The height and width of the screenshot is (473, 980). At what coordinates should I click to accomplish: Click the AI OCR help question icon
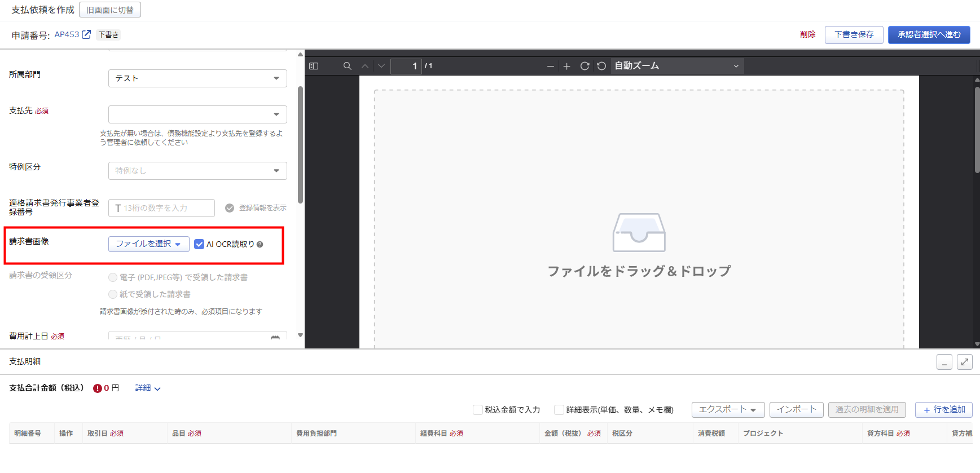click(260, 245)
